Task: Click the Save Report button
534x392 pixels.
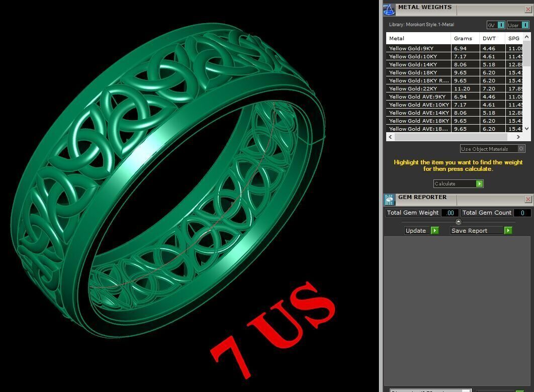Action: click(x=481, y=230)
